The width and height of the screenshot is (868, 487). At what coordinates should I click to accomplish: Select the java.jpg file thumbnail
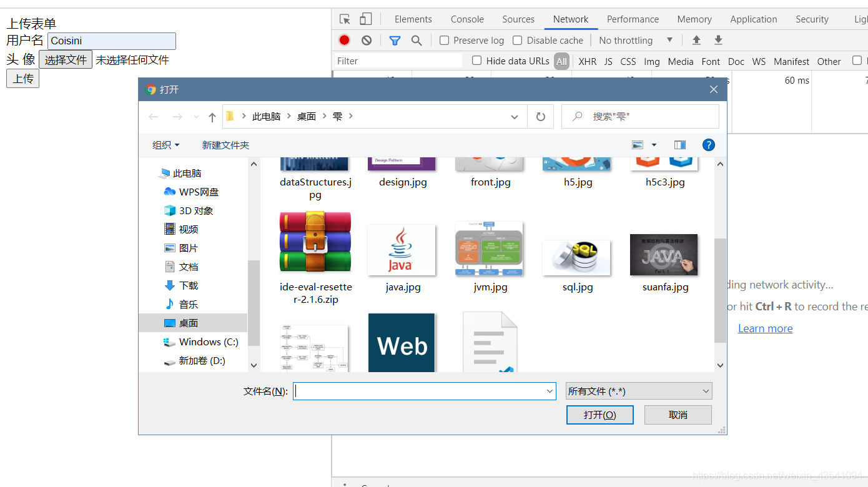pos(402,250)
